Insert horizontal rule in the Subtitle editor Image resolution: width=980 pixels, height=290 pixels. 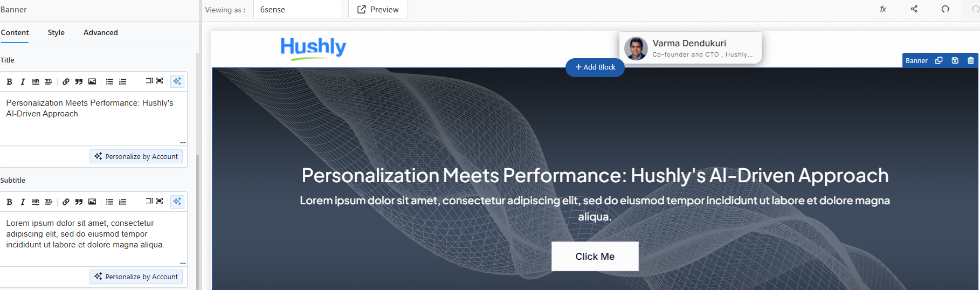[36, 202]
